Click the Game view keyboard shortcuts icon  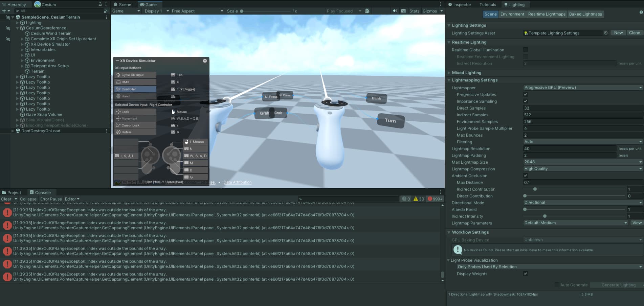point(404,11)
